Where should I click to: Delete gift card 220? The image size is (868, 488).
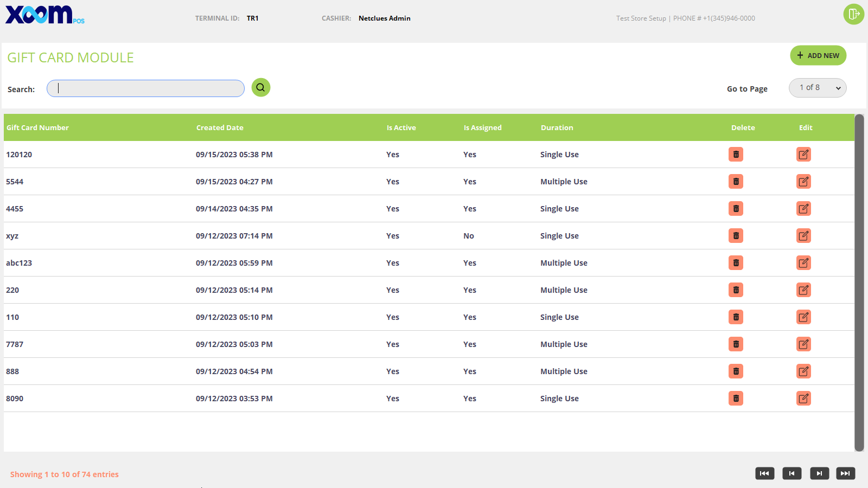tap(736, 290)
